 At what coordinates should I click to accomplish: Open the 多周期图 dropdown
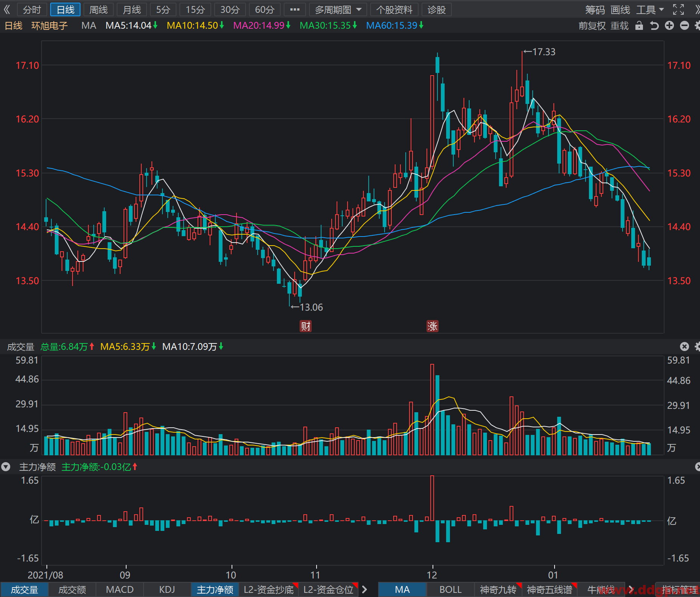click(x=338, y=9)
